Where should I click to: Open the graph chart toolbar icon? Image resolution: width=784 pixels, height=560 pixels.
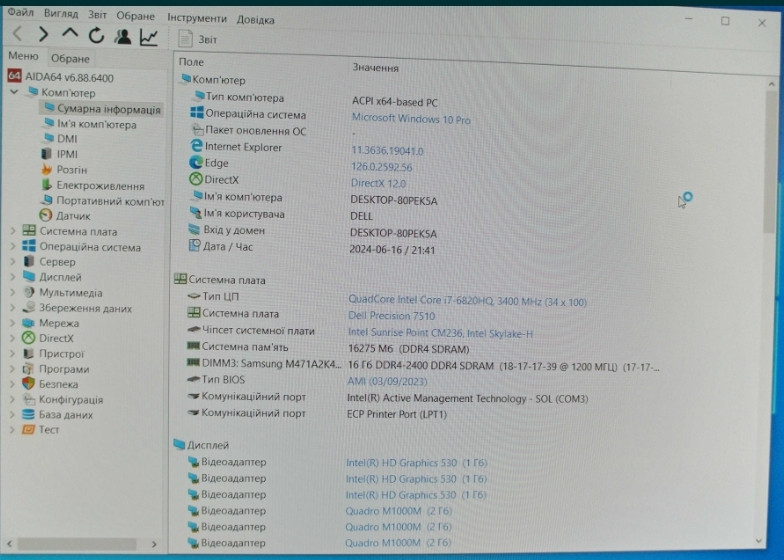coord(148,37)
